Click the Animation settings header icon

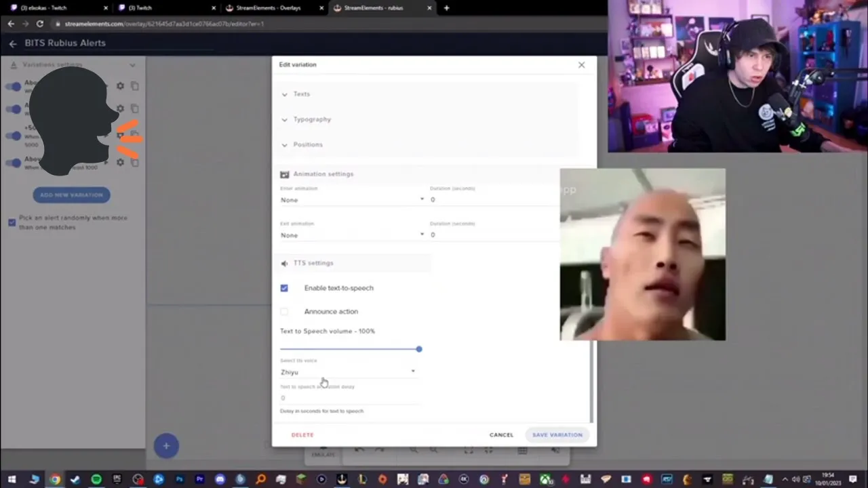(x=285, y=174)
